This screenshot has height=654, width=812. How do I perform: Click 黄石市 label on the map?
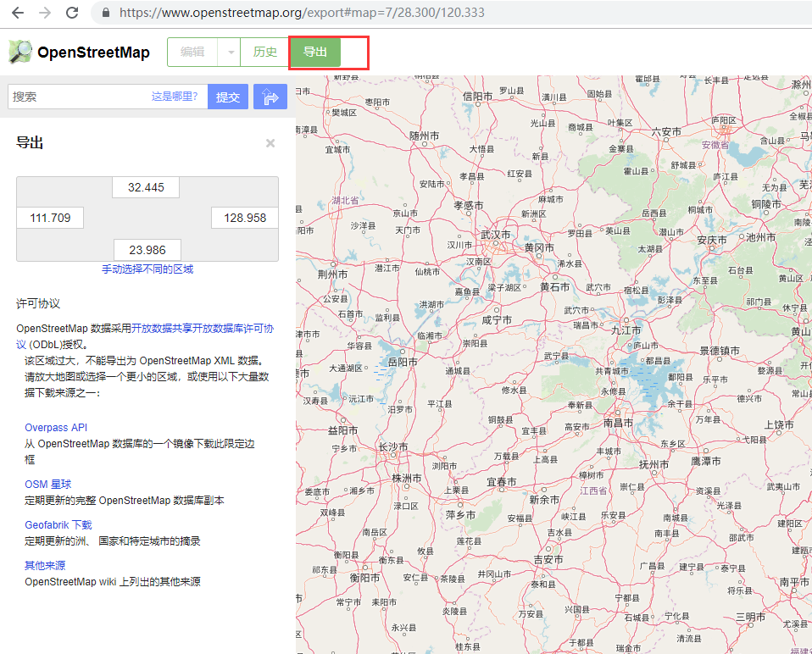554,286
